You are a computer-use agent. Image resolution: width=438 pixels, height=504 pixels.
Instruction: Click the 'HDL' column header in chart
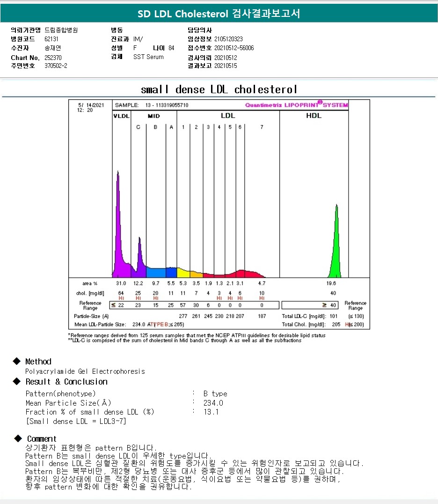314,116
